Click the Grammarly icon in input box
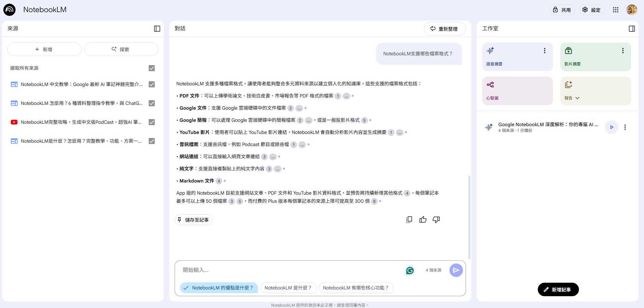Viewport: 644px width, 308px height. pyautogui.click(x=410, y=270)
